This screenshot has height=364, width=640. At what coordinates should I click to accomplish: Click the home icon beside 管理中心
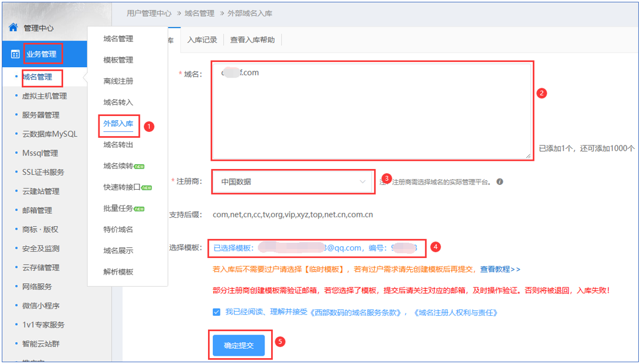[13, 27]
